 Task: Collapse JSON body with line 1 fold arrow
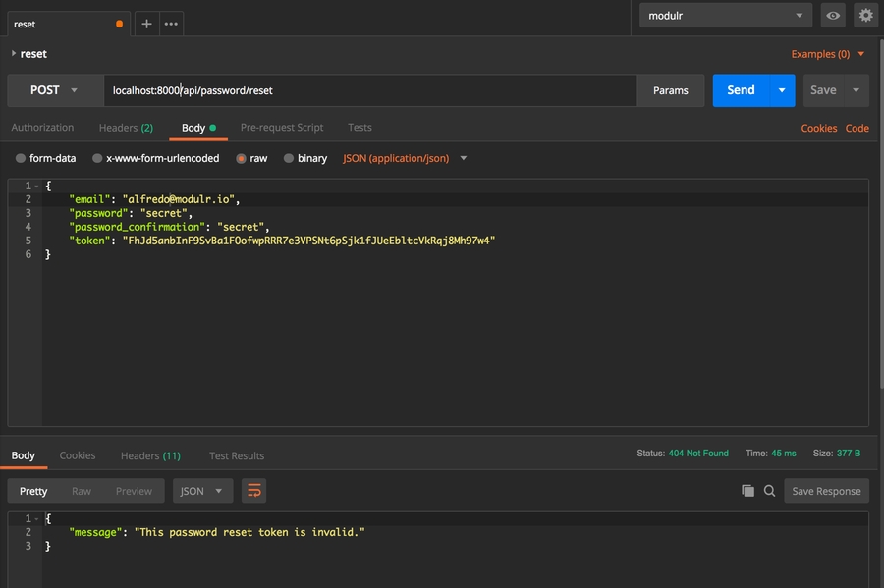pyautogui.click(x=37, y=186)
